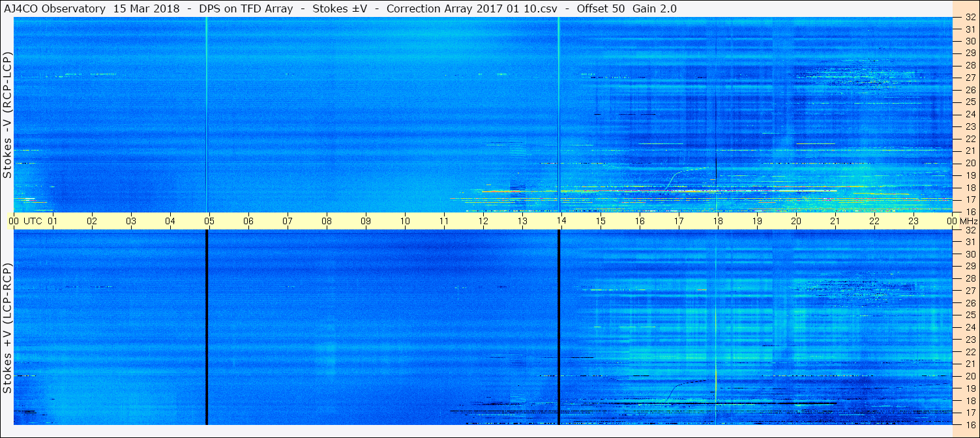Select hour 17 on the UTC time axis
This screenshot has height=438, width=980.
pyautogui.click(x=678, y=221)
